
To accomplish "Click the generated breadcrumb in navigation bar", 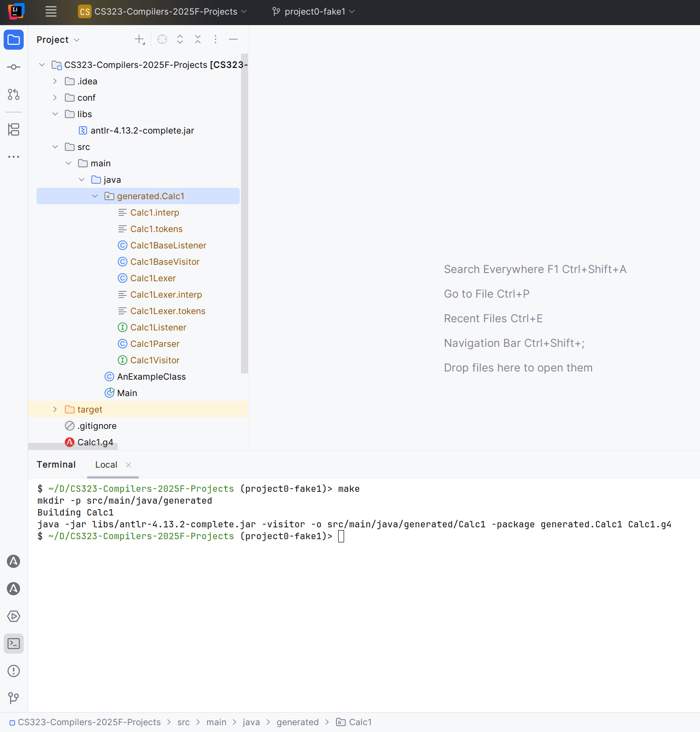I will (x=298, y=722).
